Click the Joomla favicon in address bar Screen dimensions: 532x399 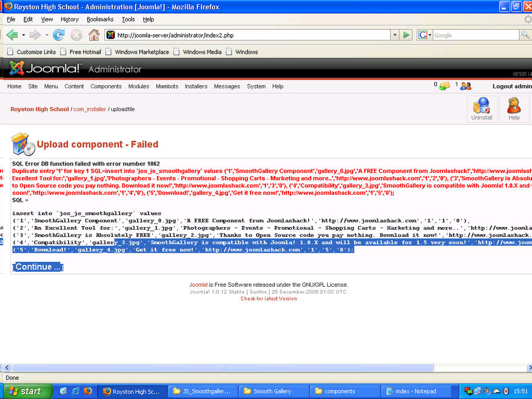(x=111, y=35)
